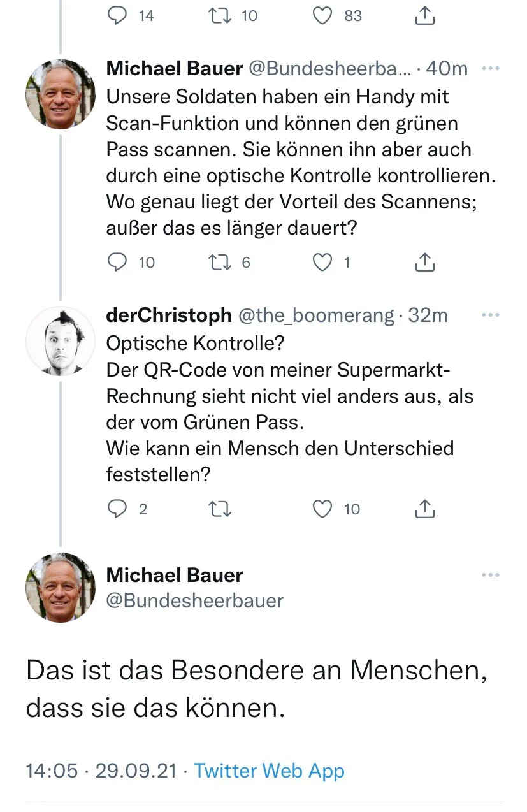This screenshot has width=527, height=812.
Task: Open reply icon with 14 comments
Action: tap(117, 16)
